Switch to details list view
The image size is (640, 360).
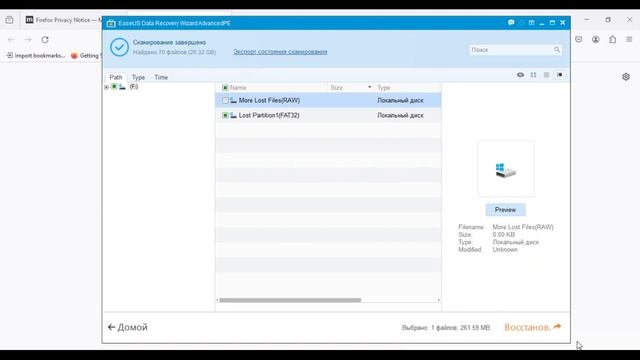click(x=547, y=75)
